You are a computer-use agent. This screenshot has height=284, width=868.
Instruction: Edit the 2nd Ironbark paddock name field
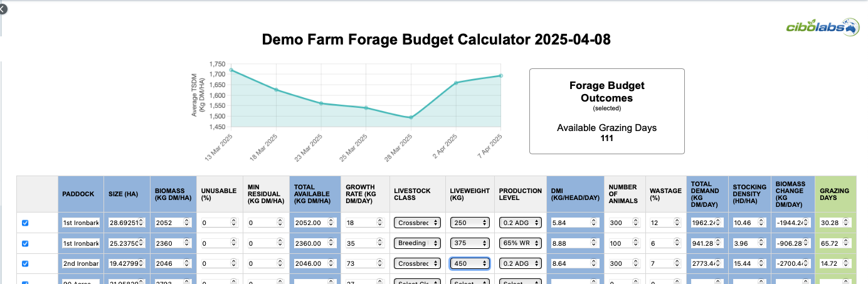80,264
